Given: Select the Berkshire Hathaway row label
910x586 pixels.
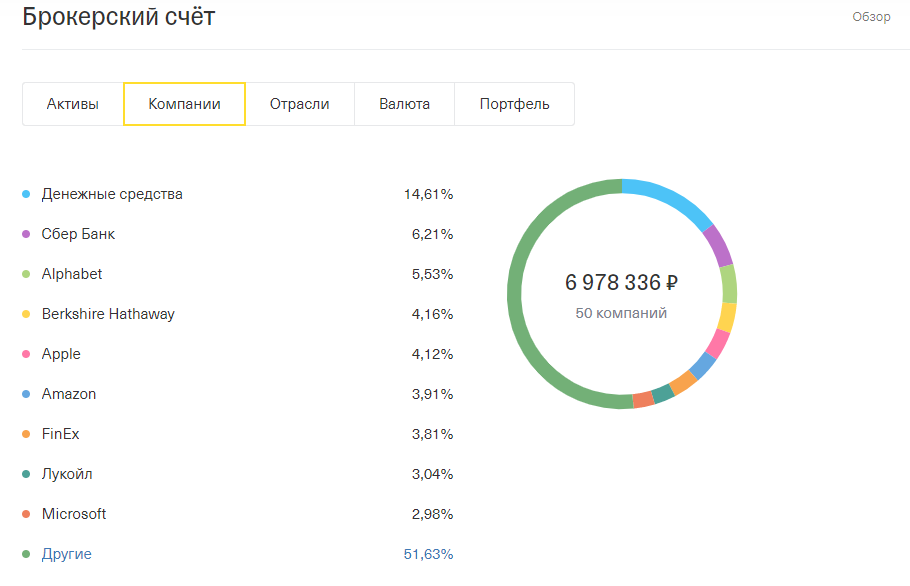Looking at the screenshot, I should pyautogui.click(x=108, y=314).
